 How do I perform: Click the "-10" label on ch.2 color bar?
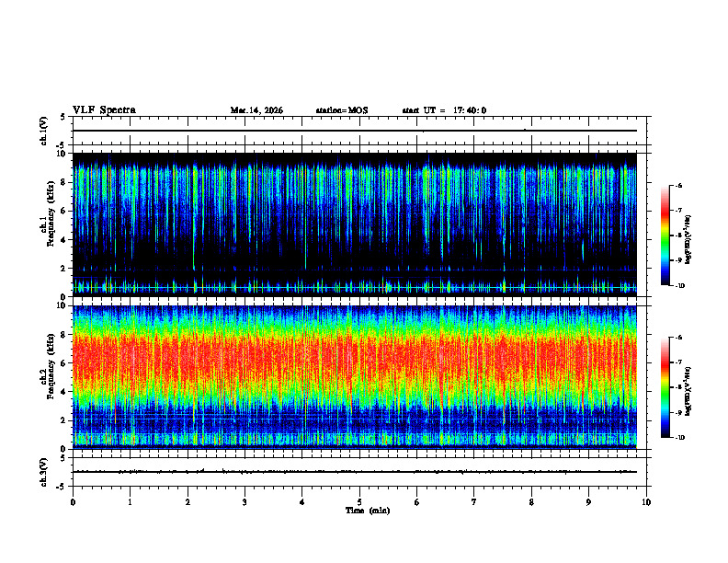[679, 438]
